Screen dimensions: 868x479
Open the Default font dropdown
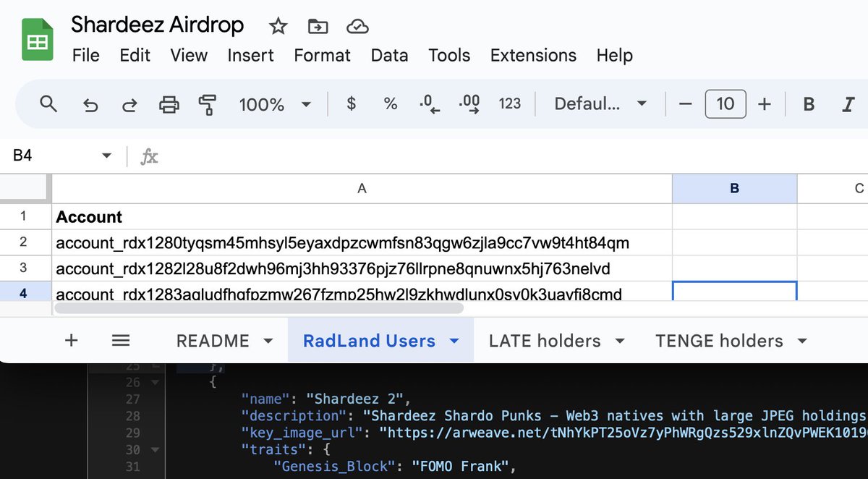(x=600, y=104)
